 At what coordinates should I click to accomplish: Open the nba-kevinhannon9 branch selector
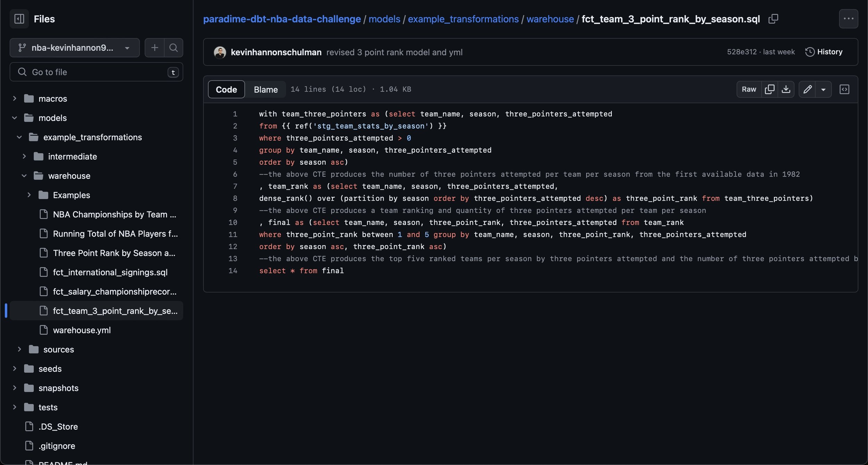[74, 48]
